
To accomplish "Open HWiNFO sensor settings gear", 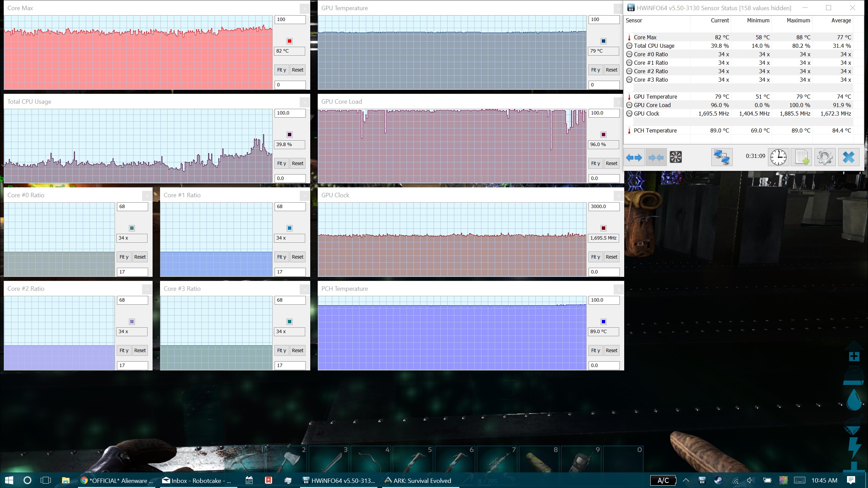I will 825,157.
